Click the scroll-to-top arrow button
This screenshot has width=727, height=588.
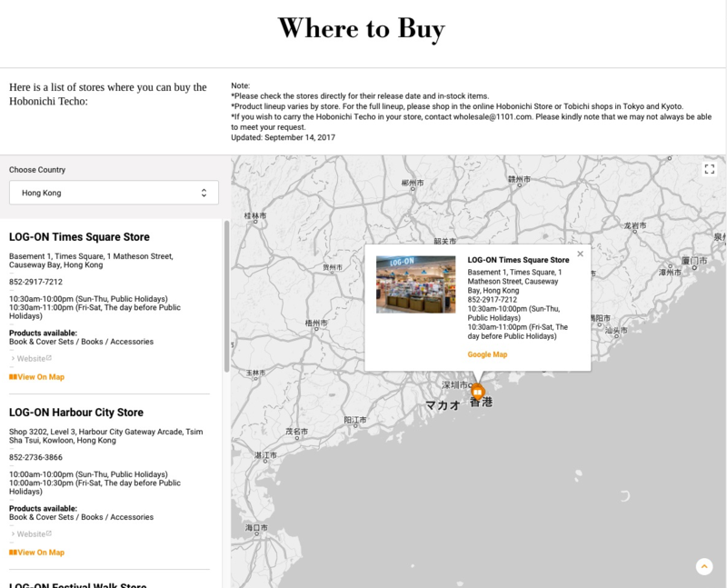click(x=703, y=566)
